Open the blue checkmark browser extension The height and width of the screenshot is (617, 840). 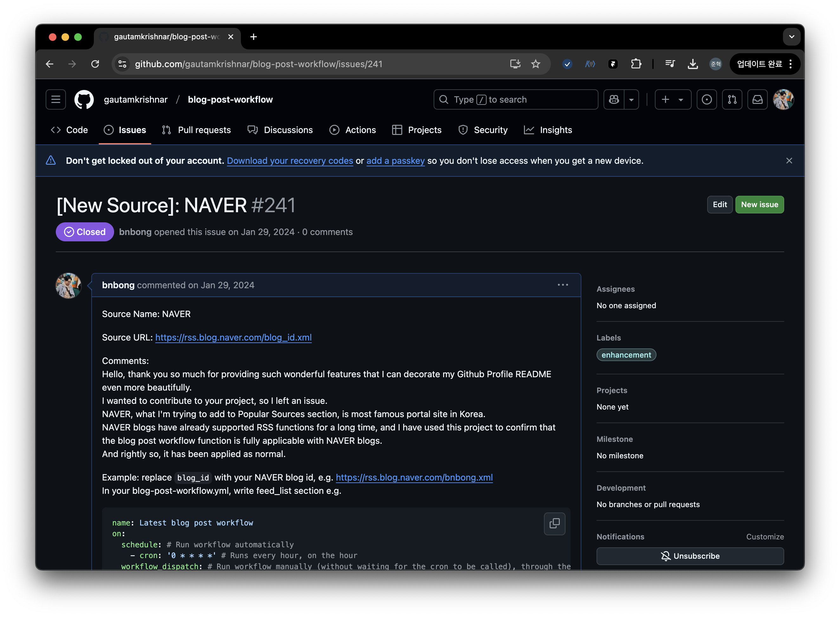pos(567,64)
